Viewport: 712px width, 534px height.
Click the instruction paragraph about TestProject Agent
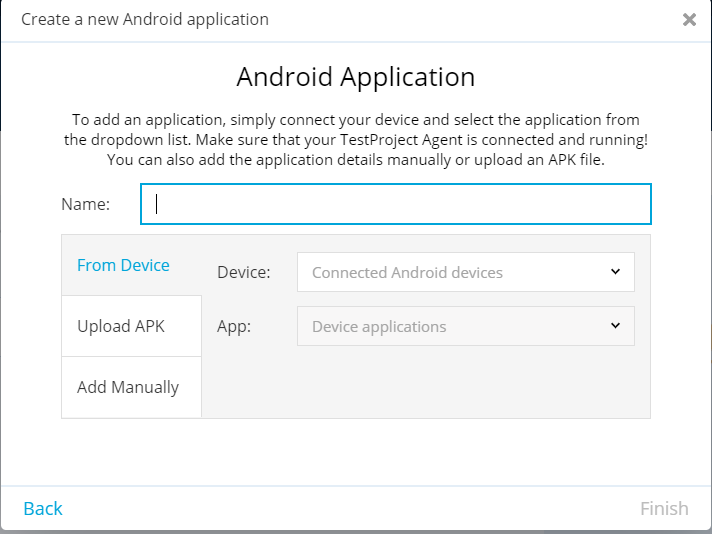click(356, 140)
